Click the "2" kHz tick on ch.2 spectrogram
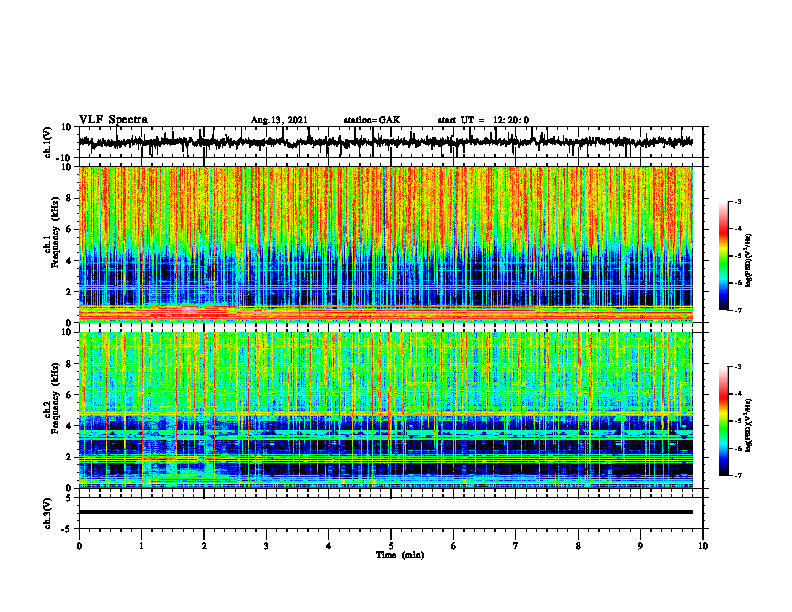 (69, 457)
